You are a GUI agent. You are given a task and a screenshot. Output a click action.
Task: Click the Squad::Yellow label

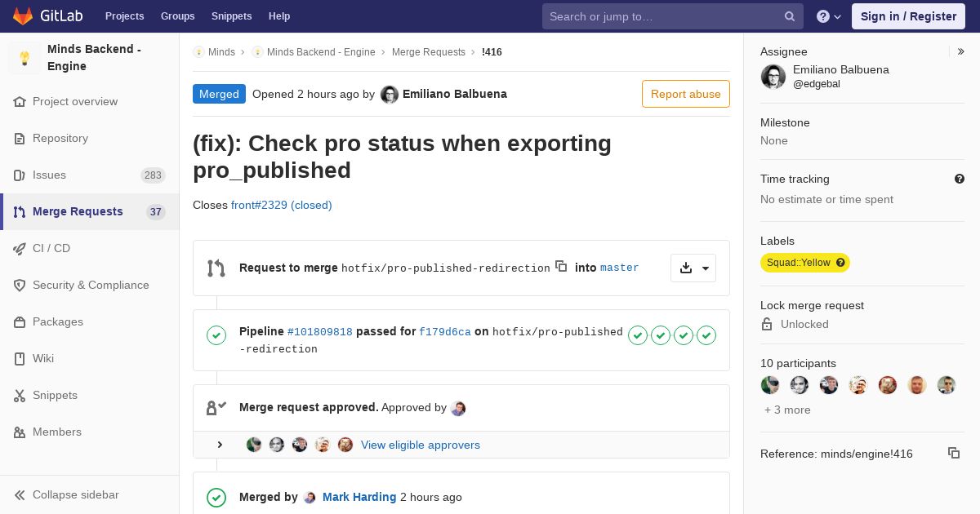(805, 263)
